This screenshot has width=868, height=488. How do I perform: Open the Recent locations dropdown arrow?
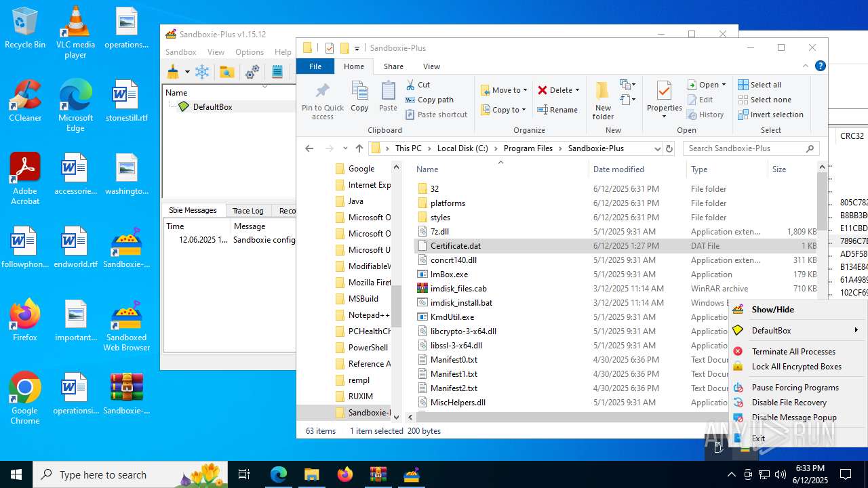tap(345, 148)
